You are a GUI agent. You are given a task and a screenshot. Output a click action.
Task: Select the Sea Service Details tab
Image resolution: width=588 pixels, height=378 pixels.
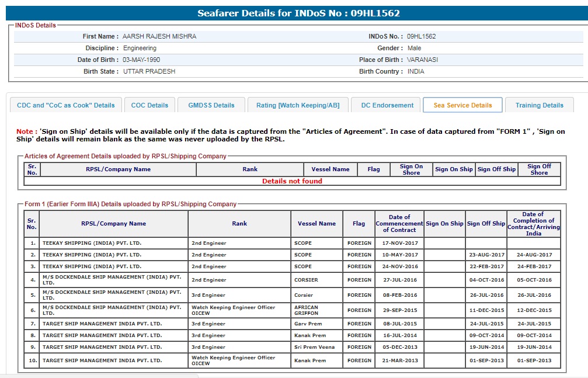[462, 105]
